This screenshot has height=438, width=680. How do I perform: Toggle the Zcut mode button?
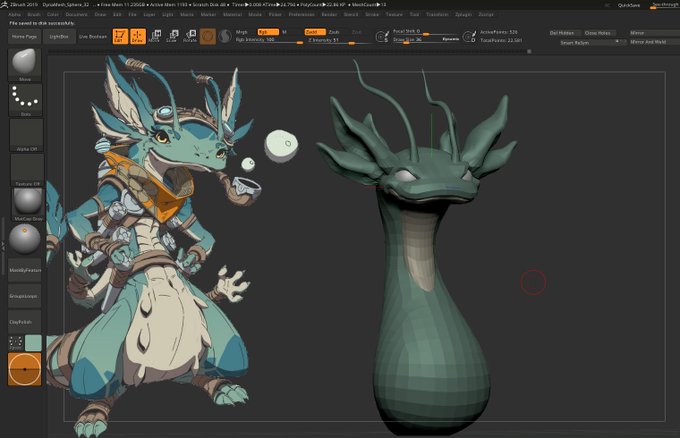coord(356,32)
